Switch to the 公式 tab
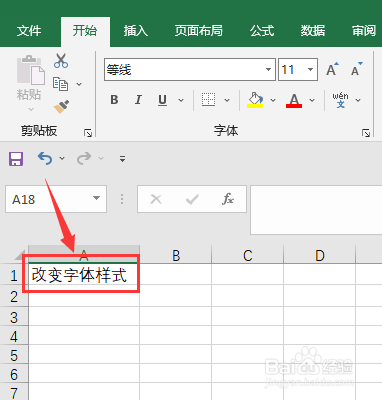The height and width of the screenshot is (400, 382). 262,31
